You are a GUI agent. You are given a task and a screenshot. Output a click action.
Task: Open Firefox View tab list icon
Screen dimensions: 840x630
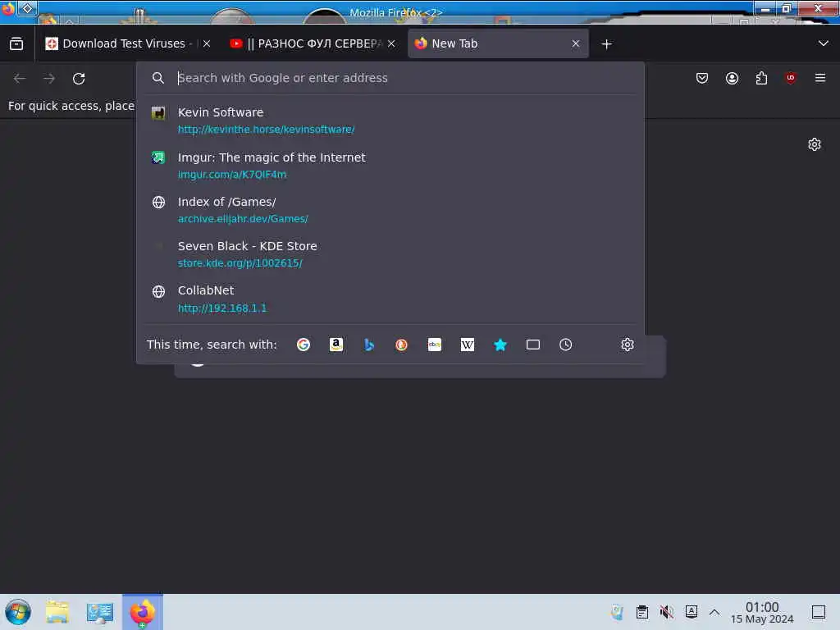(x=16, y=44)
